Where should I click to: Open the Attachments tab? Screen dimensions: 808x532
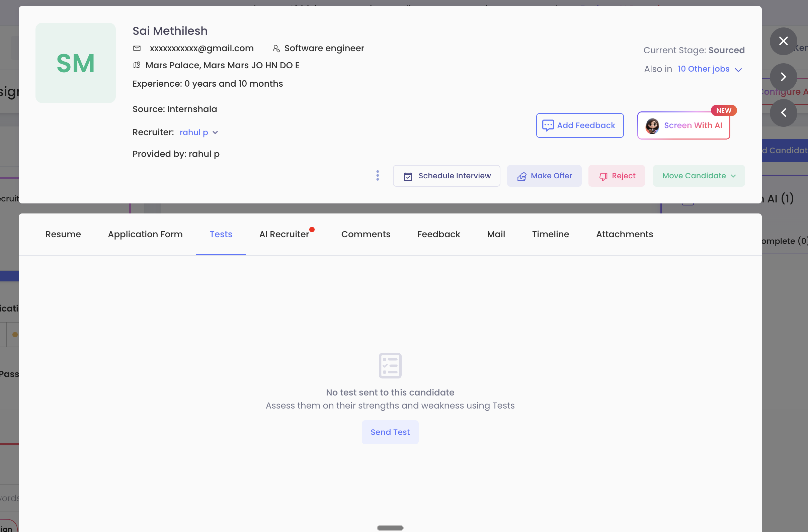(624, 235)
